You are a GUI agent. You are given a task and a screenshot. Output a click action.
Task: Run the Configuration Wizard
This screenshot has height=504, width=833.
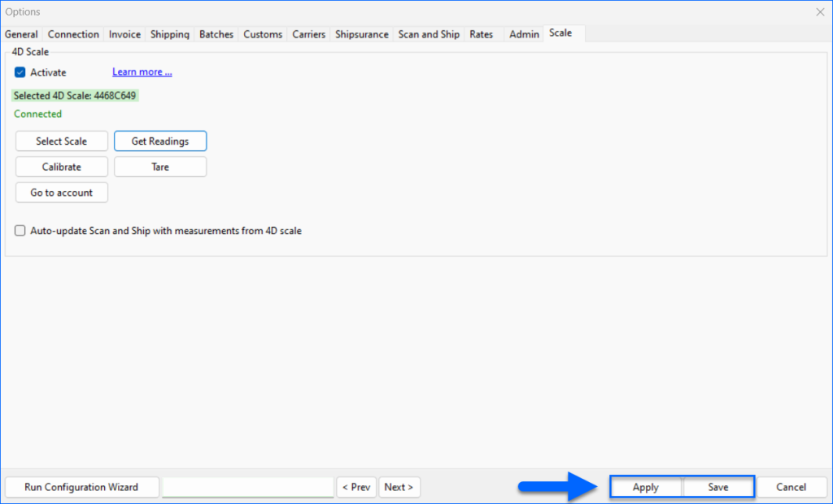(81, 487)
